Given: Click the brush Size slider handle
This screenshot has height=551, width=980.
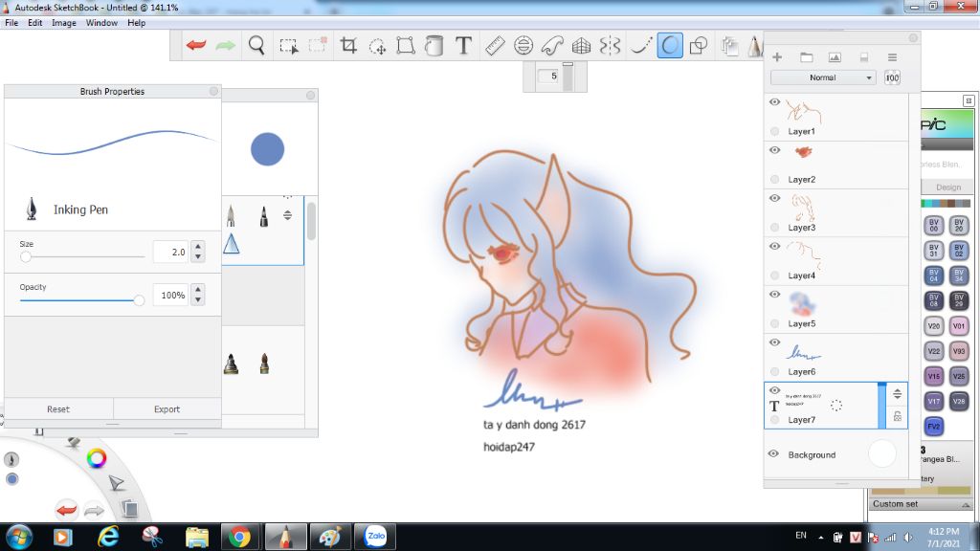Looking at the screenshot, I should pyautogui.click(x=26, y=256).
